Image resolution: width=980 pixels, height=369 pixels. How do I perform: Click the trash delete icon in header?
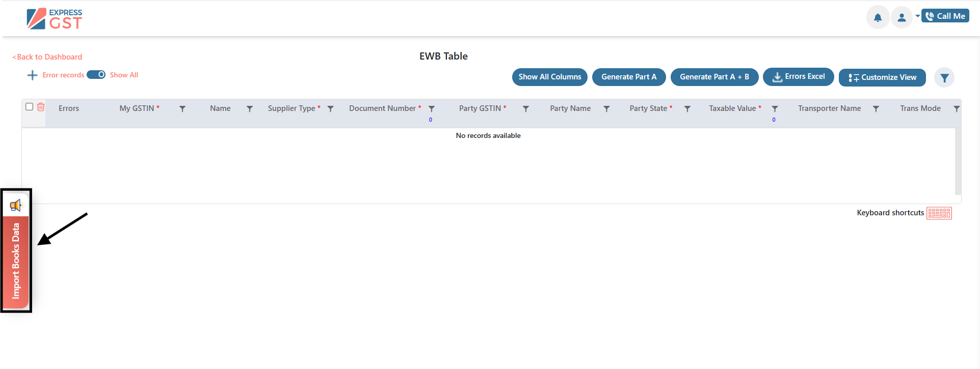[41, 107]
